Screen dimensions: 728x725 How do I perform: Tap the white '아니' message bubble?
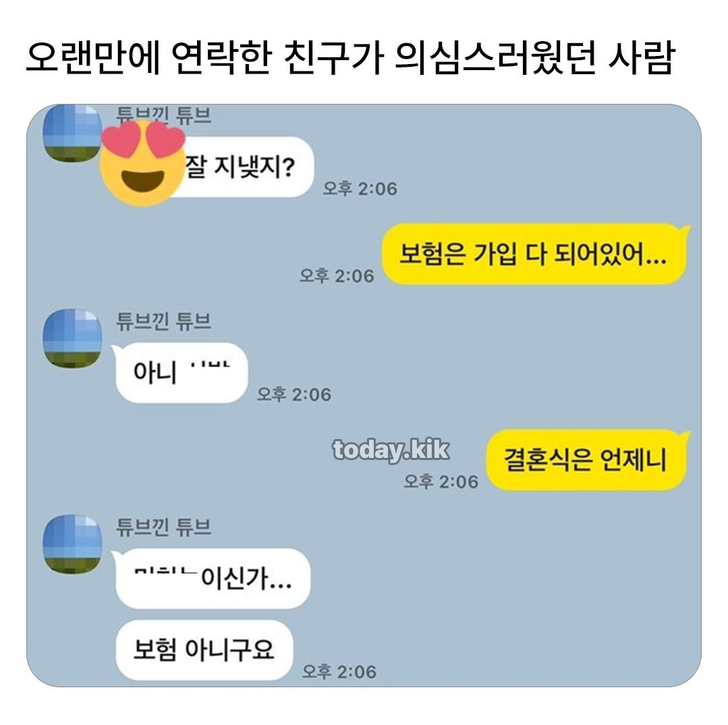[179, 373]
